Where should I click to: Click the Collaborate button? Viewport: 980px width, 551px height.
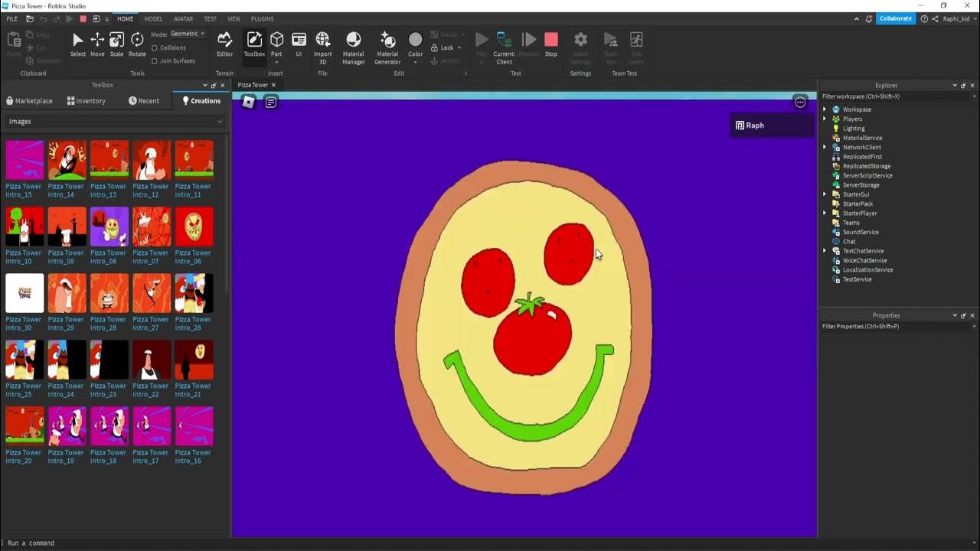coord(895,18)
